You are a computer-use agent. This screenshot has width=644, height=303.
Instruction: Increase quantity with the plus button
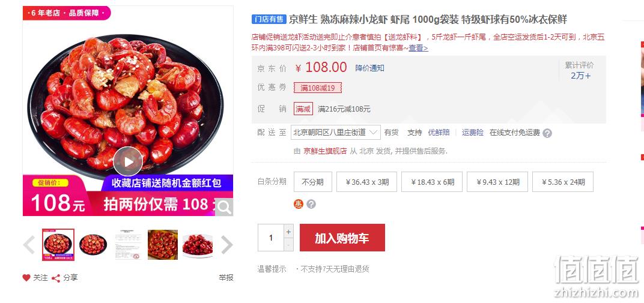pyautogui.click(x=288, y=231)
